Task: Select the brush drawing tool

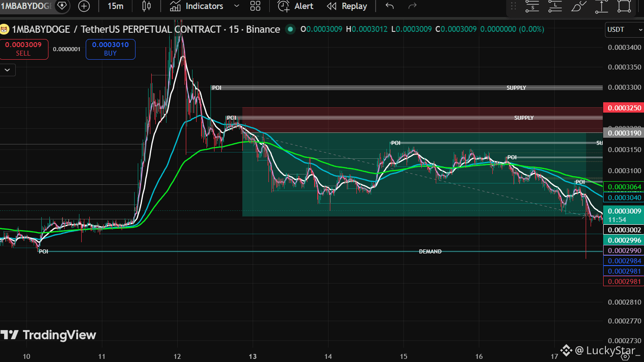Action: [x=578, y=6]
